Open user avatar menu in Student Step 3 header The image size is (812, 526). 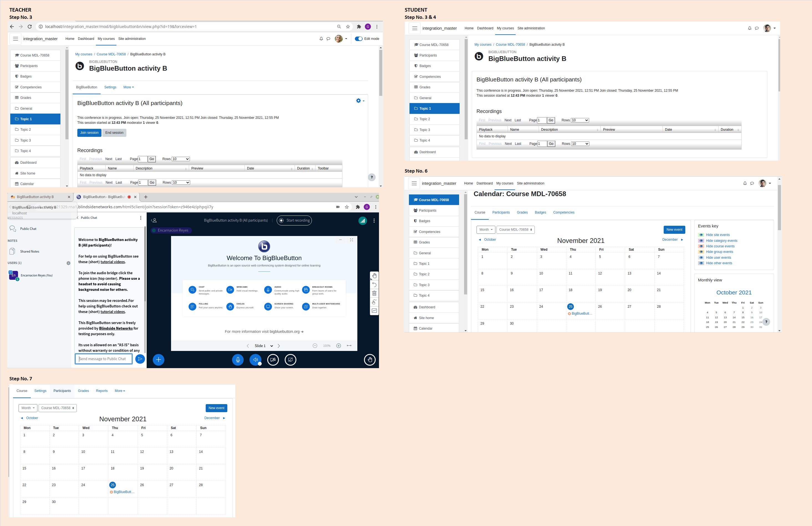[x=769, y=28]
